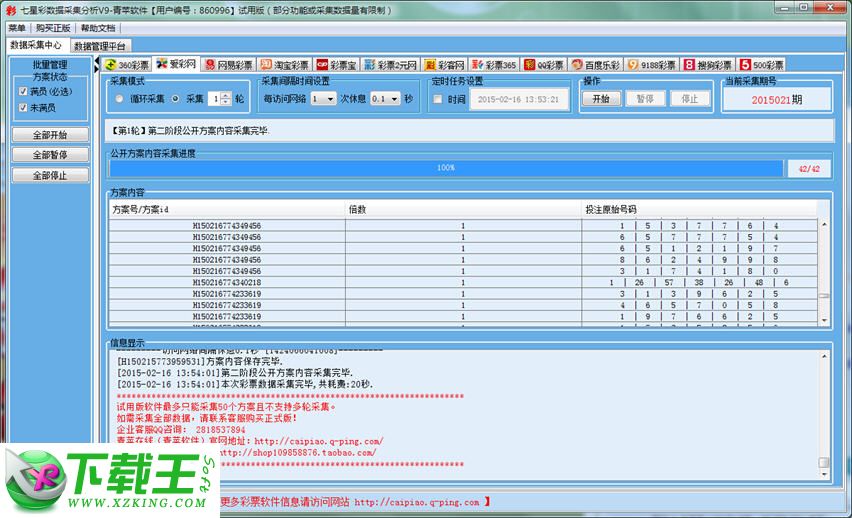Click the 彩票宝 tab icon

(322, 64)
